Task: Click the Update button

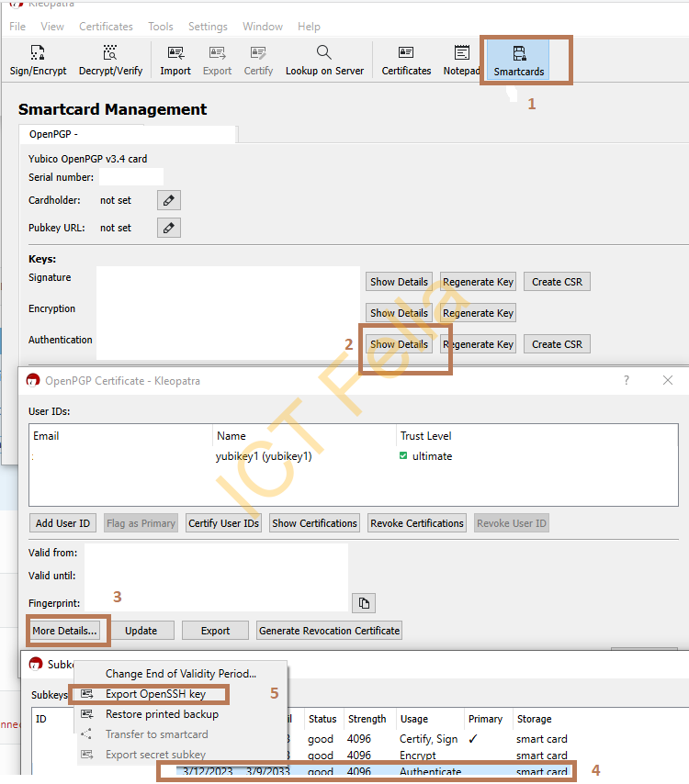Action: [x=141, y=631]
